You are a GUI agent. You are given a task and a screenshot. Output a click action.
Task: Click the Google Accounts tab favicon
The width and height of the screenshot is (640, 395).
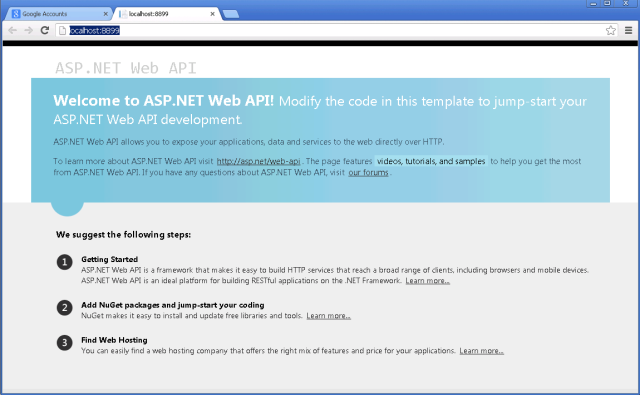tap(16, 14)
